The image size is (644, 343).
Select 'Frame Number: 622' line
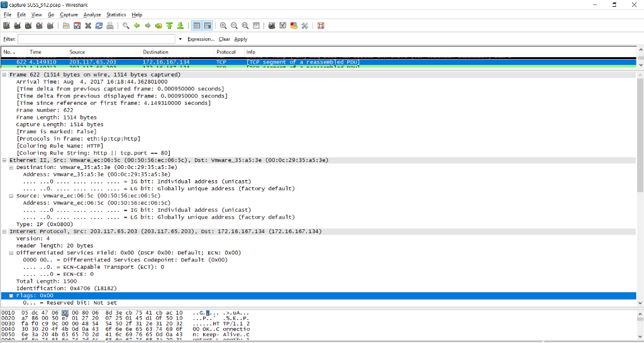45,111
